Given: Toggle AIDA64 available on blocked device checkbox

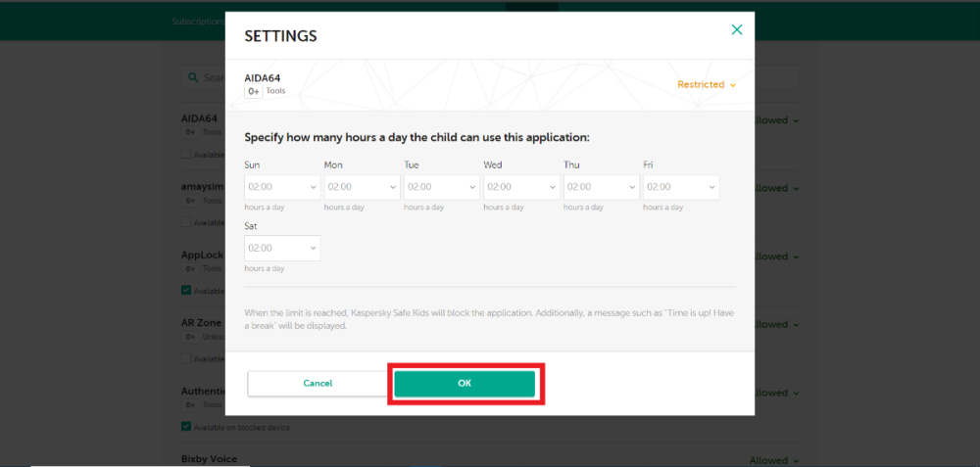Looking at the screenshot, I should (186, 154).
